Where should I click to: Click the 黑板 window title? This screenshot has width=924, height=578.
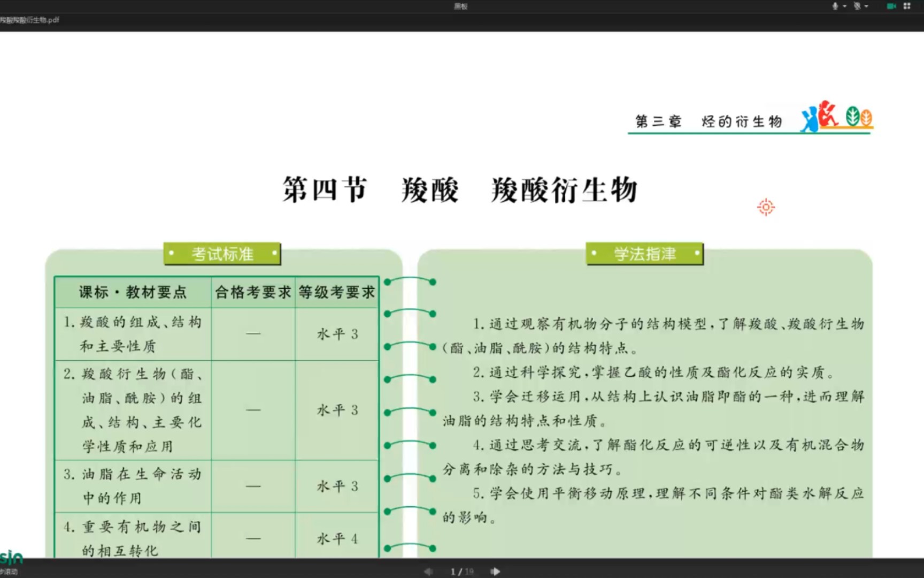click(x=461, y=6)
